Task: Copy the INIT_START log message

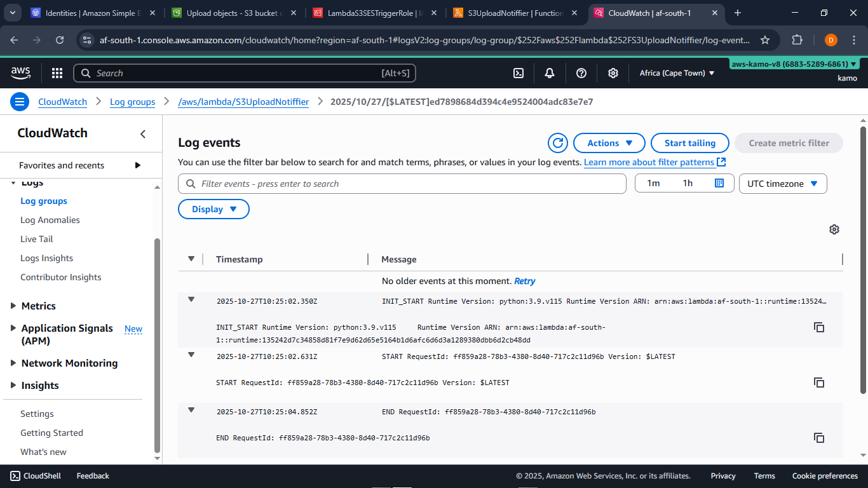Action: pos(819,327)
